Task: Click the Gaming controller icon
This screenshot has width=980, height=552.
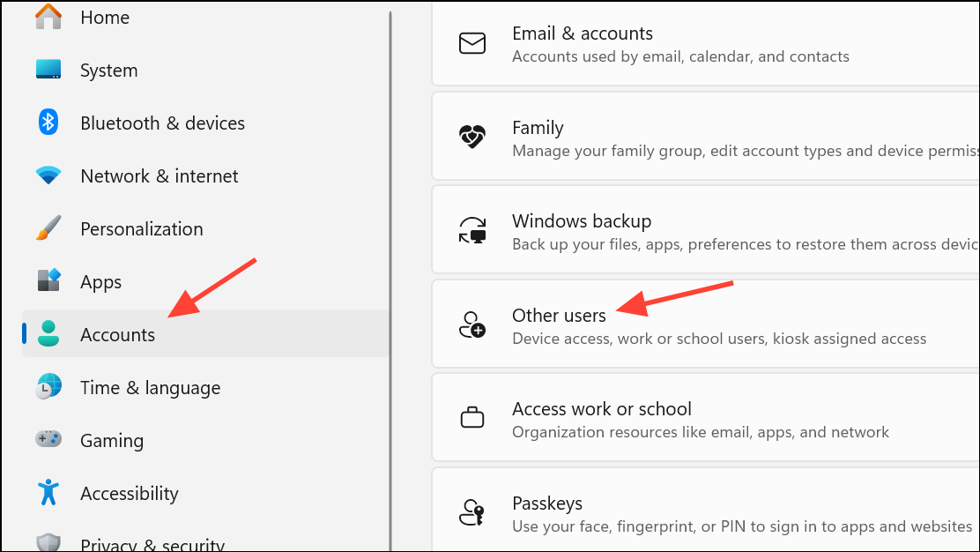Action: point(48,439)
